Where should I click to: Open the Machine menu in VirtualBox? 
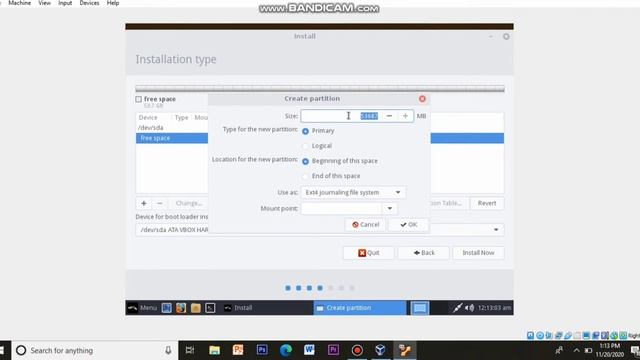[20, 3]
